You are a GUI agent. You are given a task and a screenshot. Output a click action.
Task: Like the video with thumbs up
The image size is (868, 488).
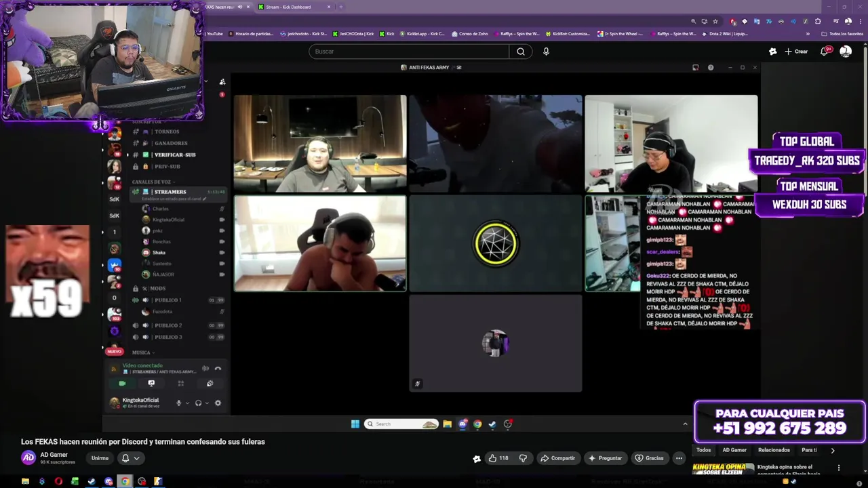(498, 458)
